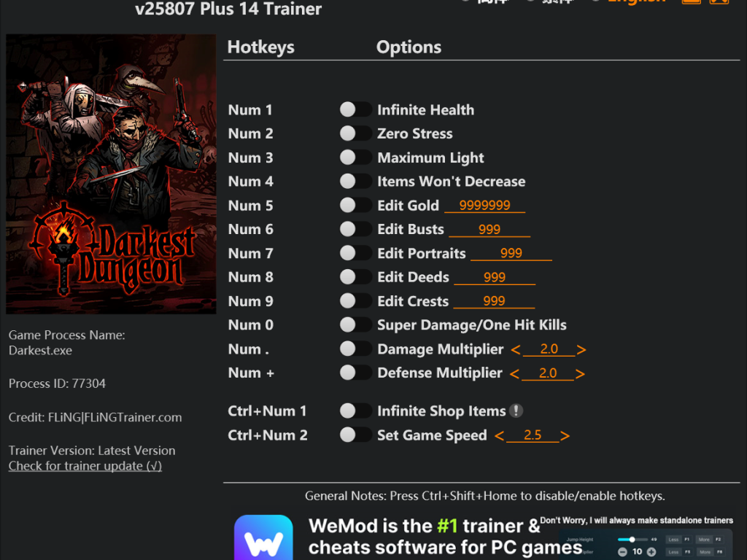747x560 pixels.
Task: Click the WeMod trainer banner text
Action: (x=446, y=537)
